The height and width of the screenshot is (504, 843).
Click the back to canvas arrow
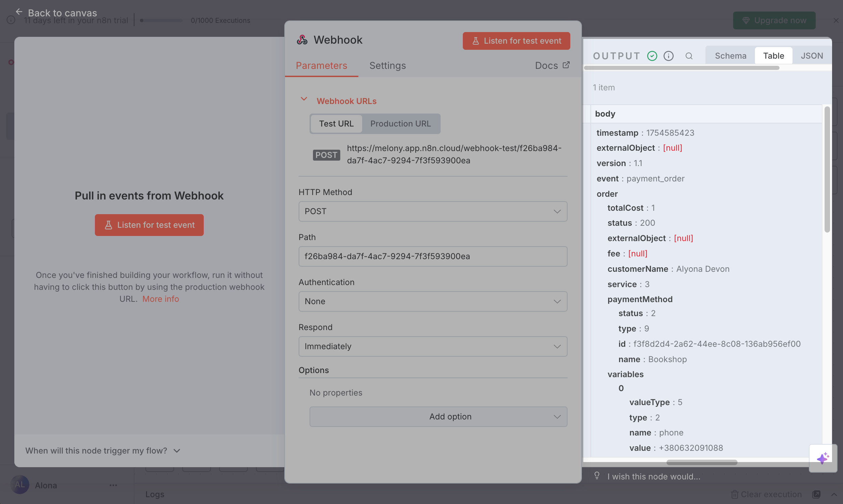[19, 12]
